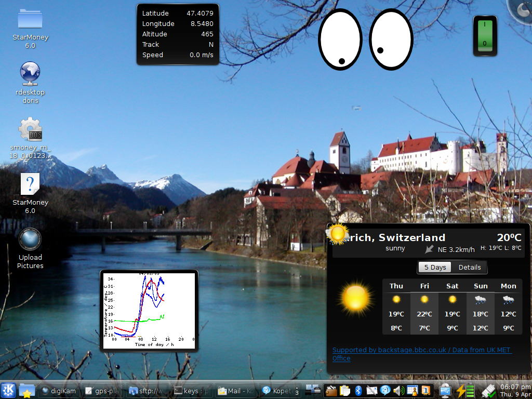Switch to the 5 Days forecast tab
Image resolution: width=532 pixels, height=399 pixels.
(435, 268)
